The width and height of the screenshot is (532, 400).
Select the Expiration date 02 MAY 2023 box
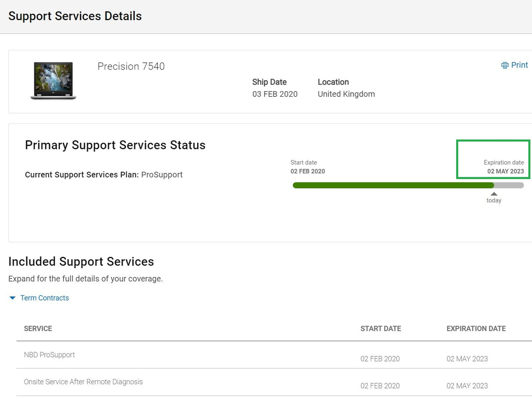(493, 159)
